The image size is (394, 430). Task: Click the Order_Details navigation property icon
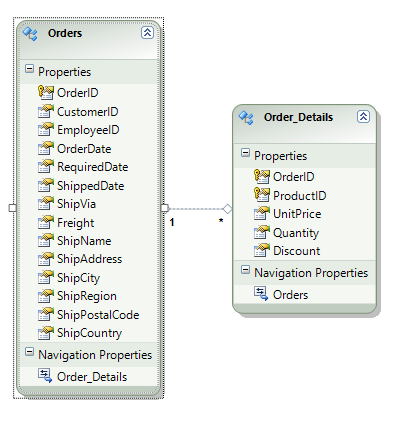click(45, 376)
